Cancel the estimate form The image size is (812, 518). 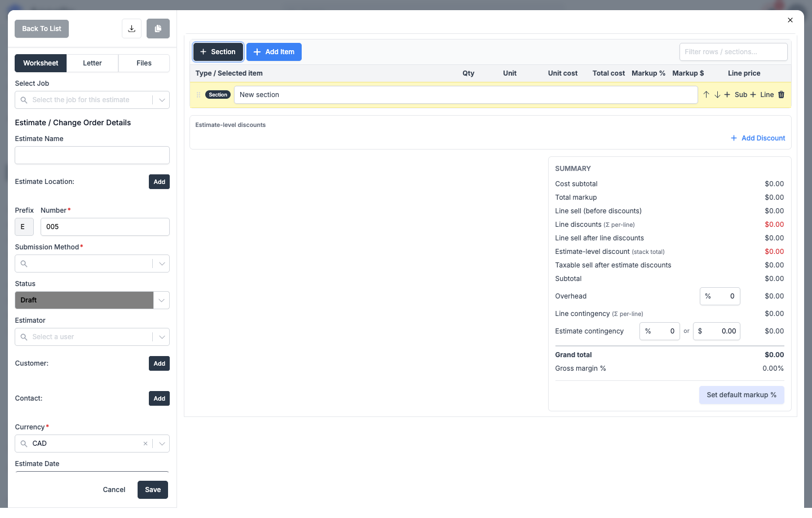pyautogui.click(x=114, y=490)
